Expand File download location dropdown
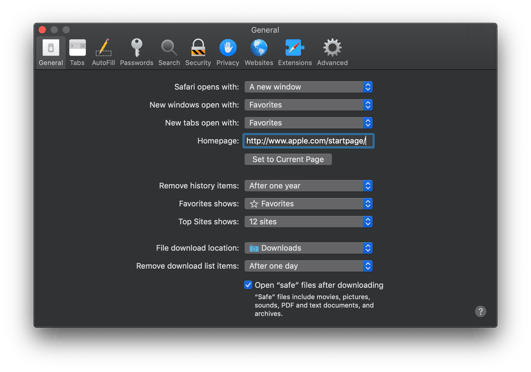This screenshot has width=531, height=372. (x=309, y=248)
